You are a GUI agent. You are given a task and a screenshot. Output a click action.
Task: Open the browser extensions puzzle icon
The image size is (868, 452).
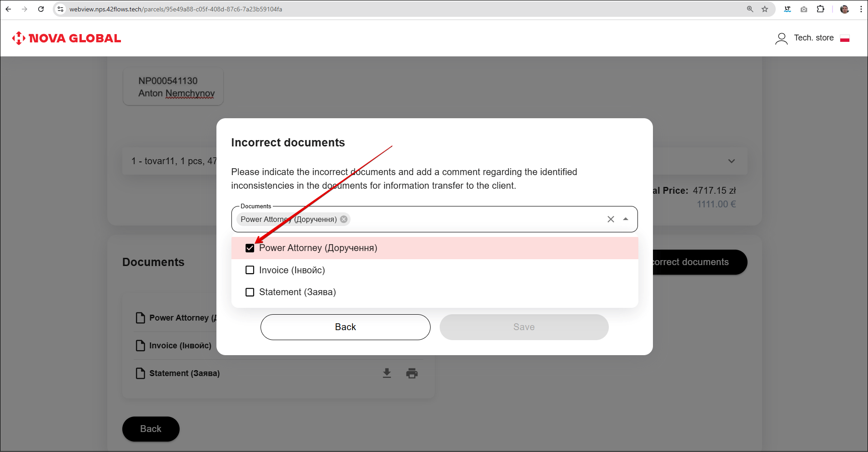(820, 9)
